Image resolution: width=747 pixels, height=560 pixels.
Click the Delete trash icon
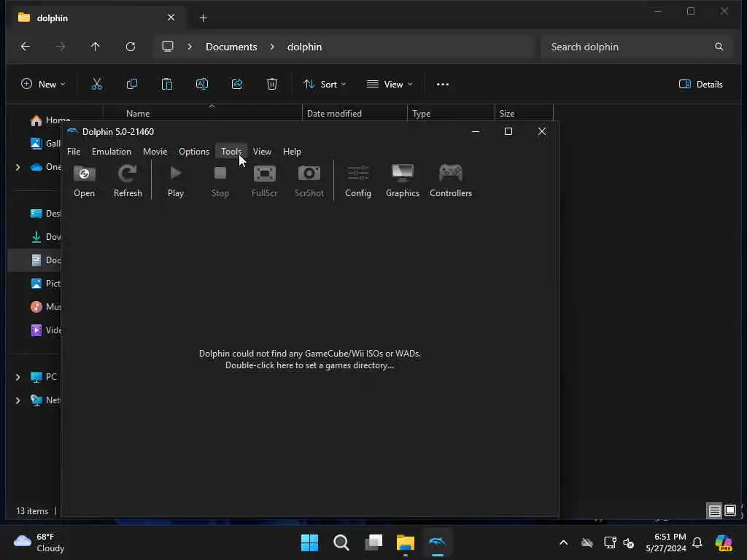click(x=271, y=85)
